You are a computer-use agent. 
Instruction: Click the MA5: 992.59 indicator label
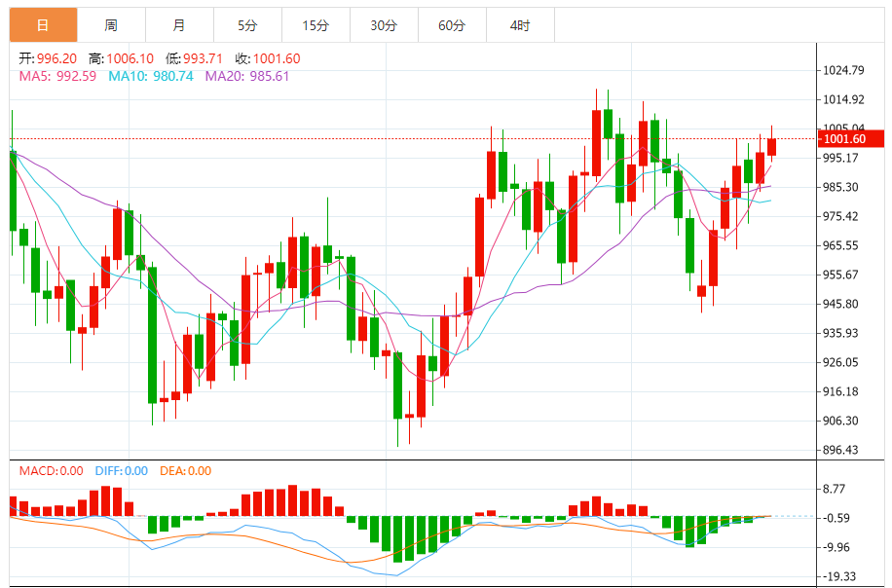coord(57,76)
